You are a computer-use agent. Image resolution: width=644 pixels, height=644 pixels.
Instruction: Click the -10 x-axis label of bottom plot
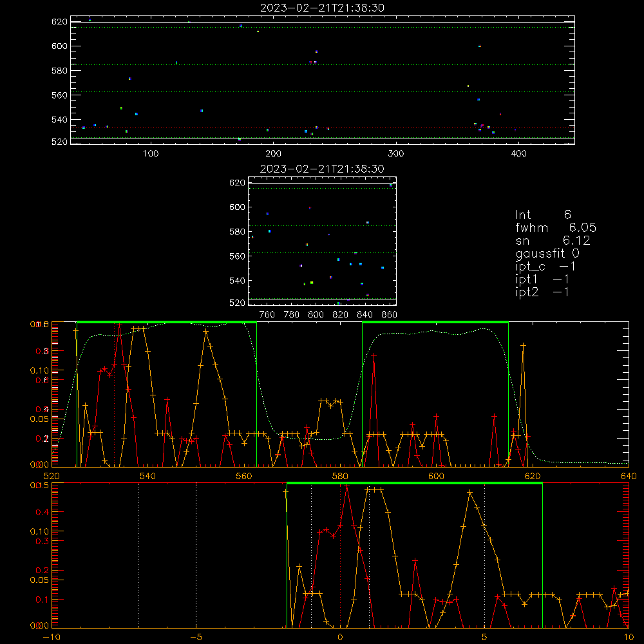(x=52, y=637)
